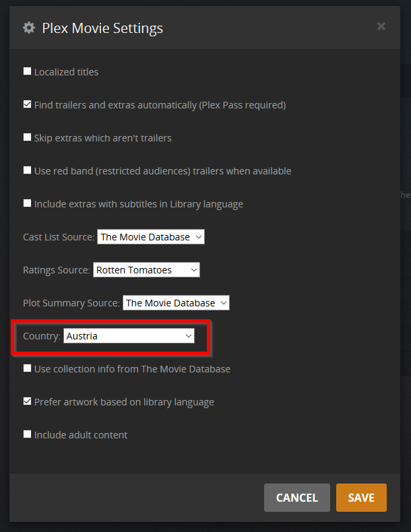Click the Plex Movie Settings title text

tap(102, 28)
